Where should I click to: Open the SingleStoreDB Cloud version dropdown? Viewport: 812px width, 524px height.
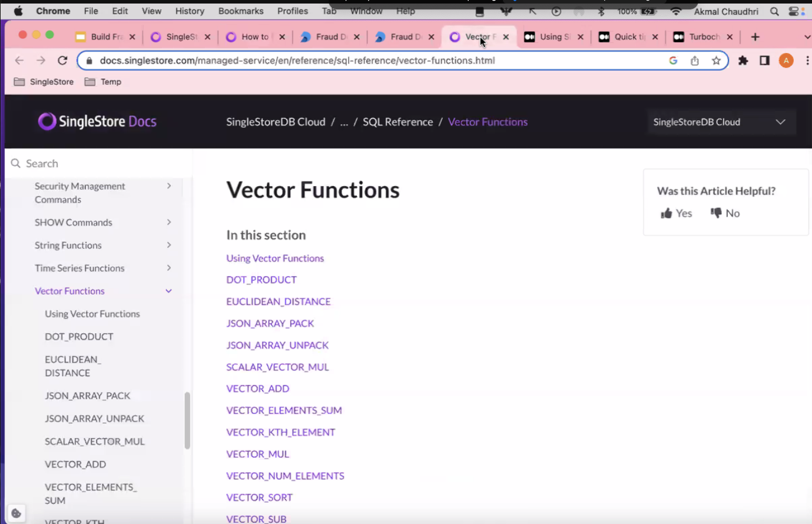click(x=721, y=122)
